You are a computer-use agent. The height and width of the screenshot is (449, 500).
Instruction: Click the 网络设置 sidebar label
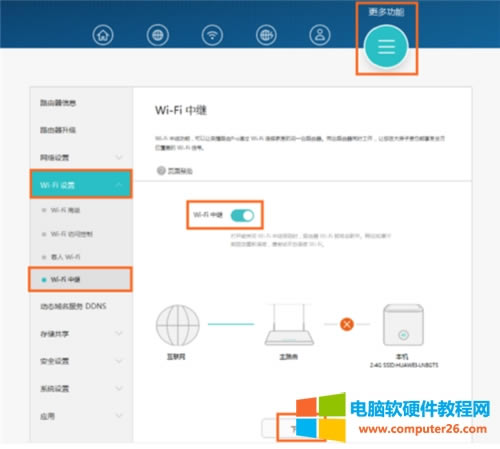coord(54,157)
